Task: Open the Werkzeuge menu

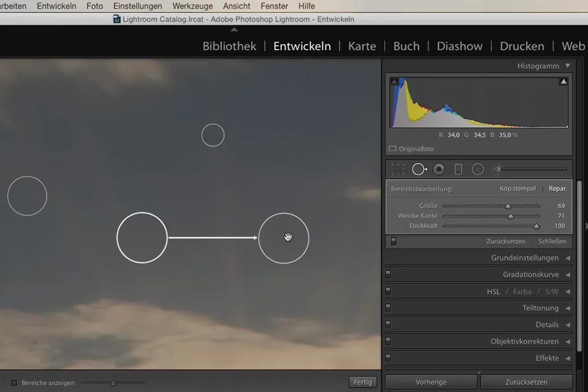Action: [x=193, y=6]
